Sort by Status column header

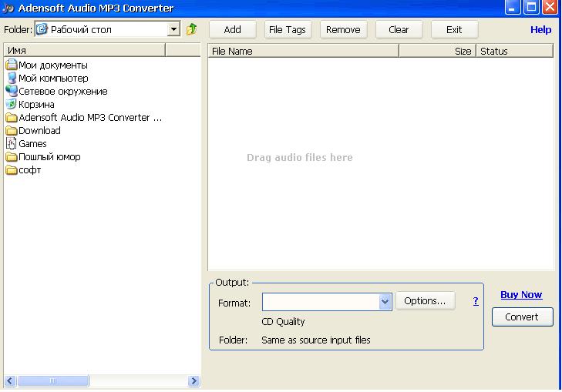tap(515, 51)
